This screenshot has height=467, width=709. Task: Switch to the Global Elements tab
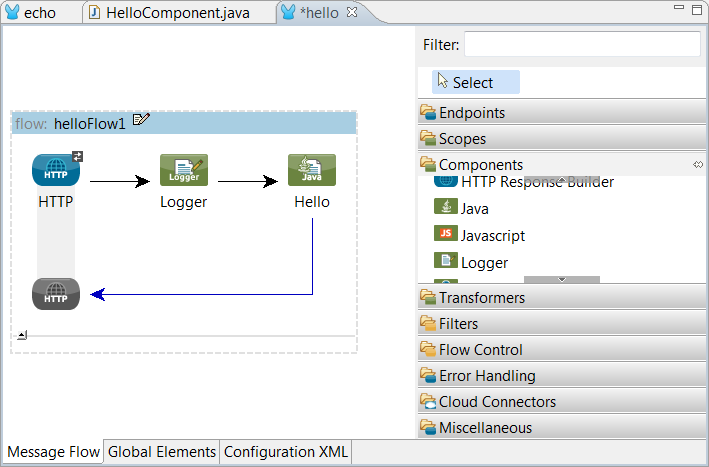(x=161, y=452)
